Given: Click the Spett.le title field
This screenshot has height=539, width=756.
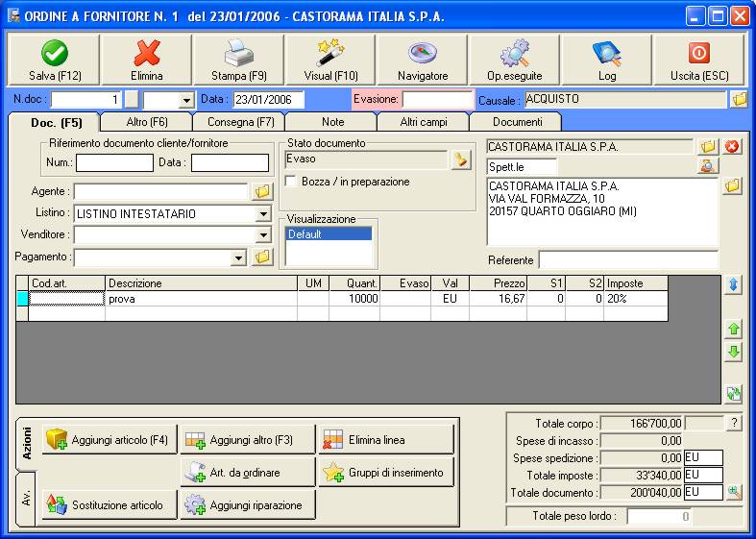Looking at the screenshot, I should tap(522, 167).
